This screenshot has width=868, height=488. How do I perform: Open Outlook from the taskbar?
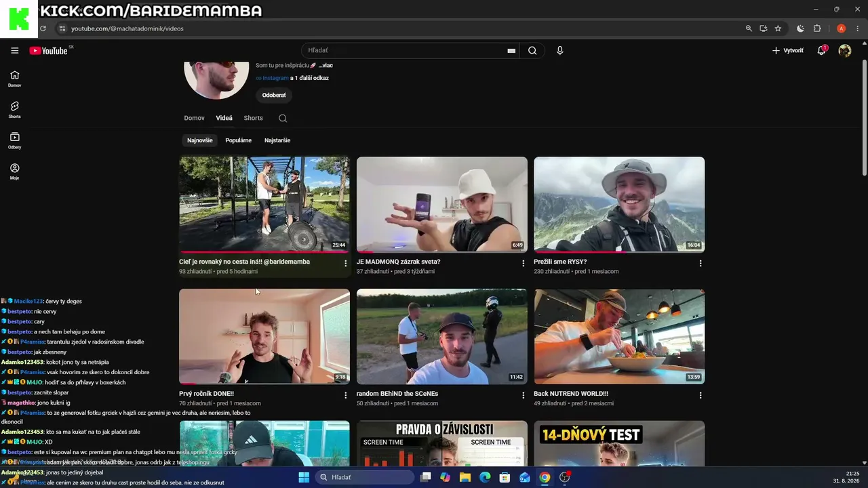[x=525, y=477]
